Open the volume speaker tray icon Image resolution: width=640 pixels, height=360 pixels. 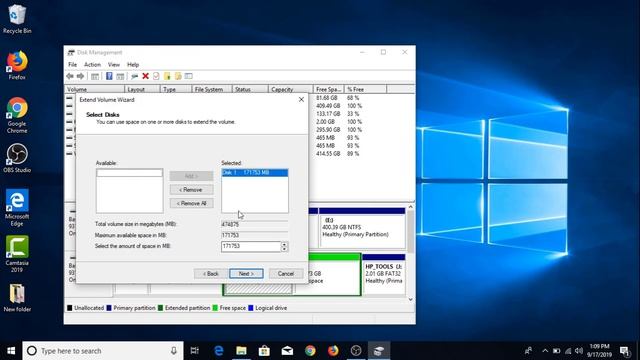(x=579, y=351)
